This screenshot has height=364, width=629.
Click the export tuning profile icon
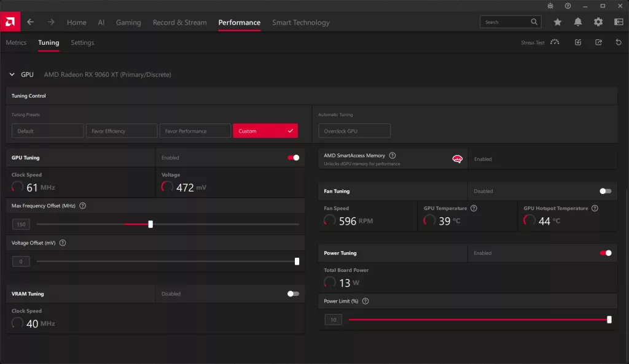pos(598,42)
